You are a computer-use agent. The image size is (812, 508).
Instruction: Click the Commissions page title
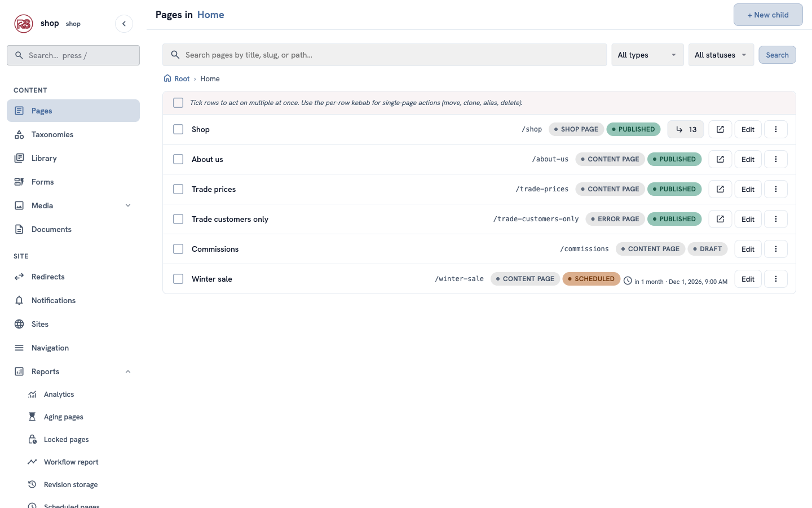pyautogui.click(x=215, y=249)
